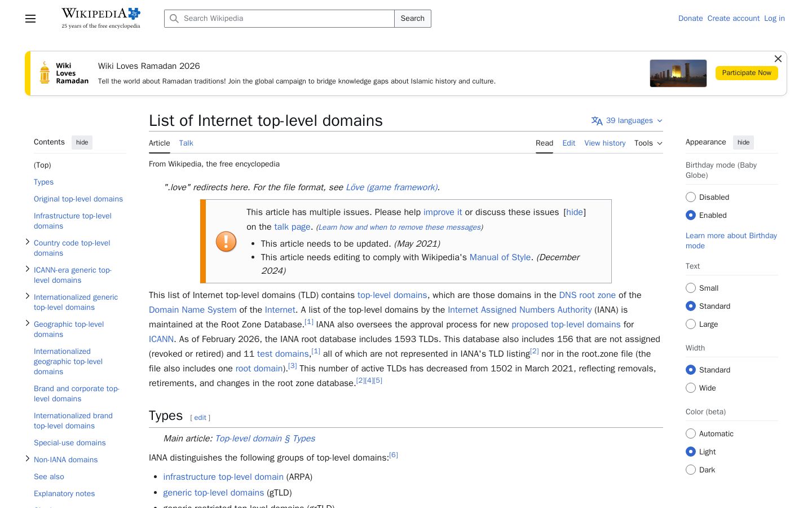Open the Create account link
Viewport: 812px width, 508px height.
pyautogui.click(x=733, y=19)
